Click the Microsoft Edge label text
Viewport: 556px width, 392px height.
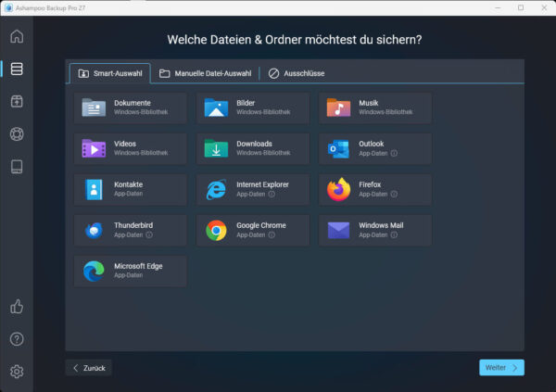tap(138, 266)
